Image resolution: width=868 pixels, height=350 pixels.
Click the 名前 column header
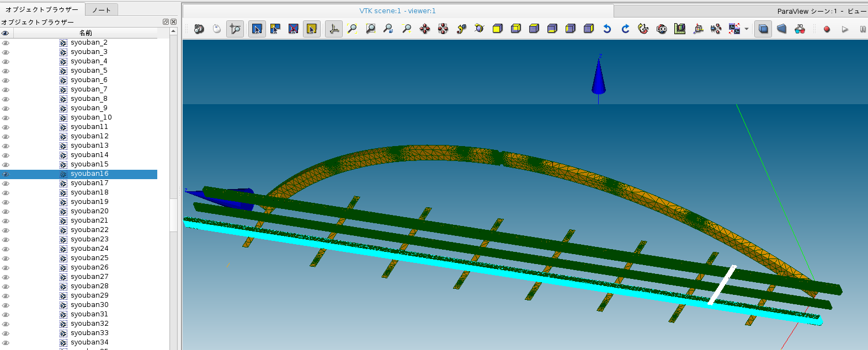pos(86,33)
